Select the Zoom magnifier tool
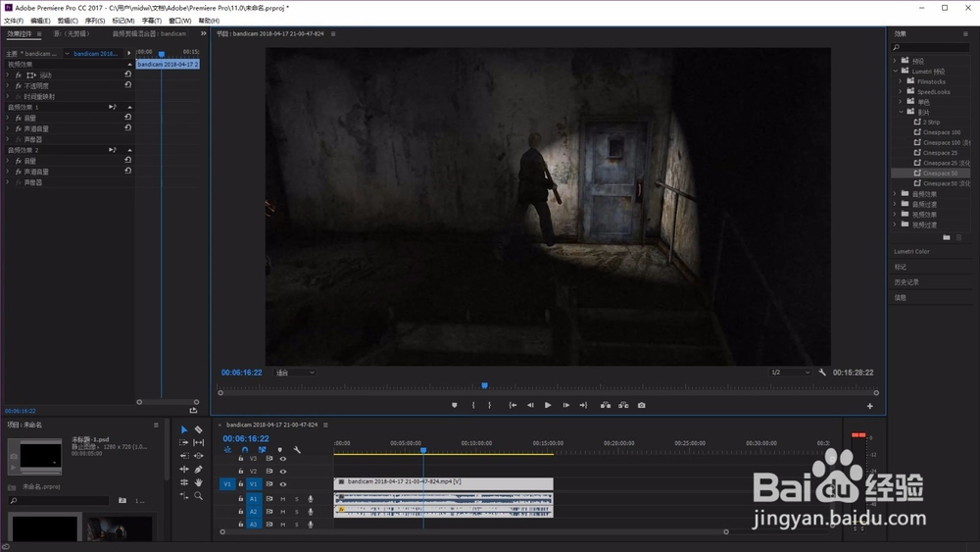The image size is (980, 552). point(199,496)
